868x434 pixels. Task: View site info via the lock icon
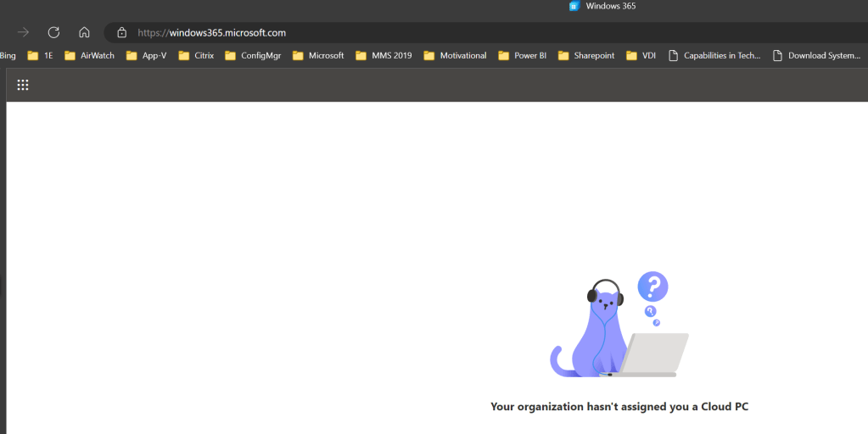[x=121, y=33]
